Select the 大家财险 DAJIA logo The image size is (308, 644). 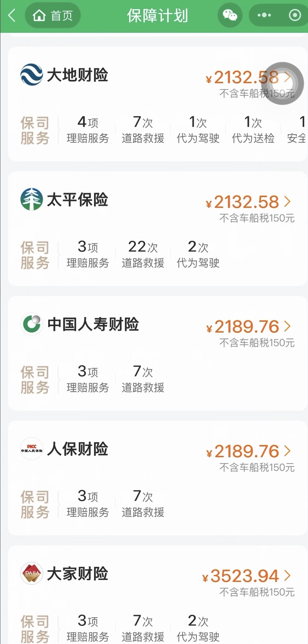(x=32, y=573)
